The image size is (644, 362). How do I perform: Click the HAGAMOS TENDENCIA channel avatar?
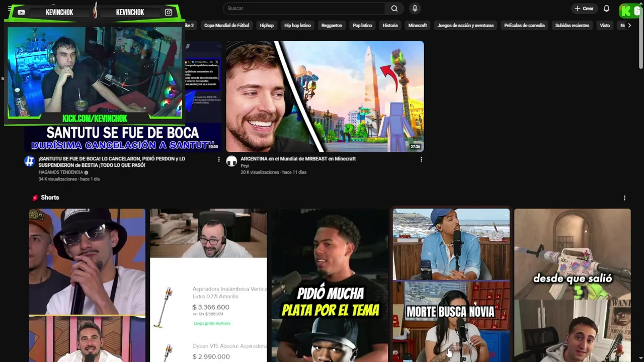click(29, 161)
